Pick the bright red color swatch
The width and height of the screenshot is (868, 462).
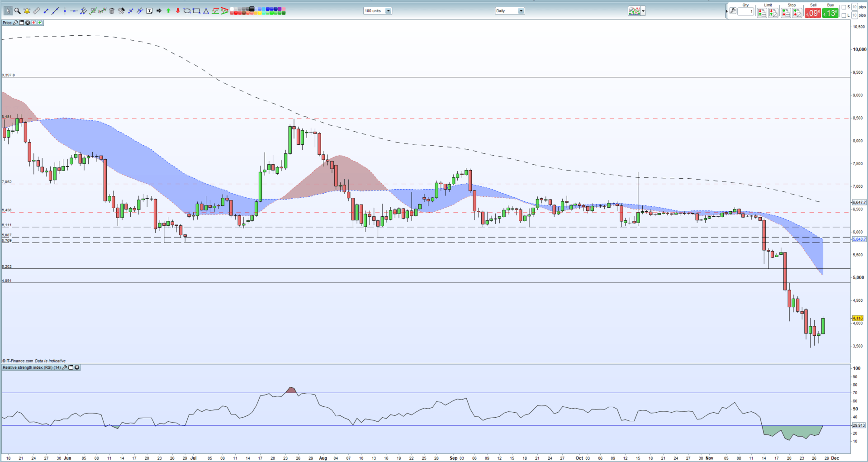pos(236,13)
